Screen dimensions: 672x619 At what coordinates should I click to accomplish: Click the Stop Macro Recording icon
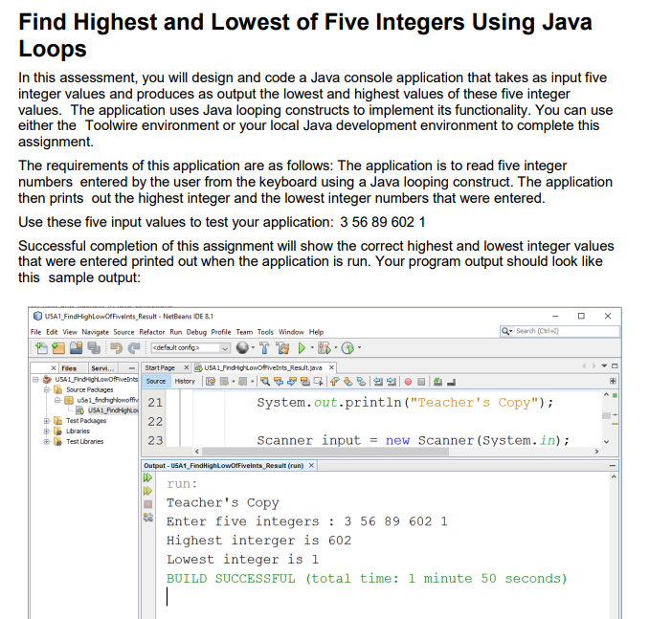pos(421,381)
